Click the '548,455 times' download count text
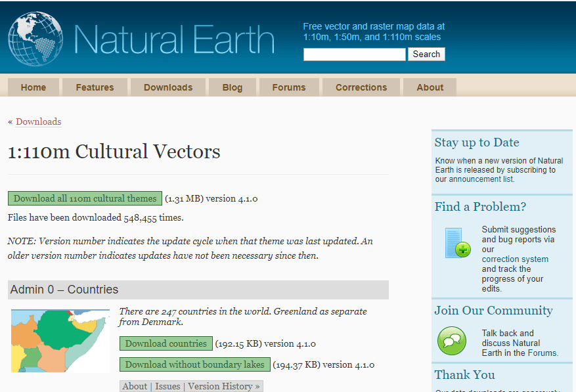The height and width of the screenshot is (392, 576). (154, 218)
